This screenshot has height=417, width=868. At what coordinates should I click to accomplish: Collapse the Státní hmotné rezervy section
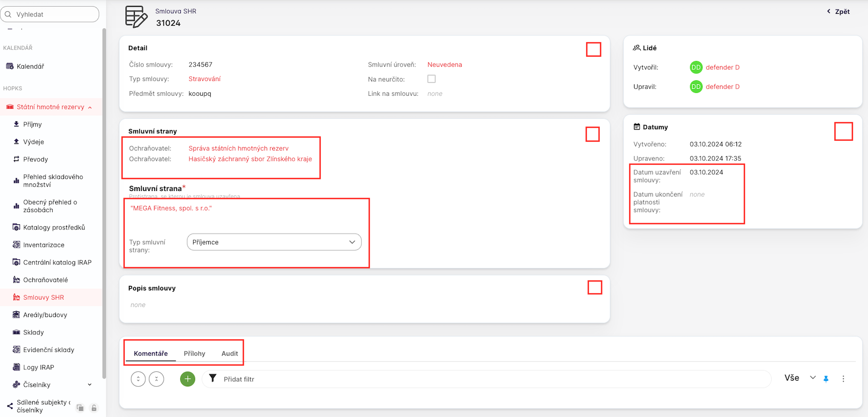90,108
